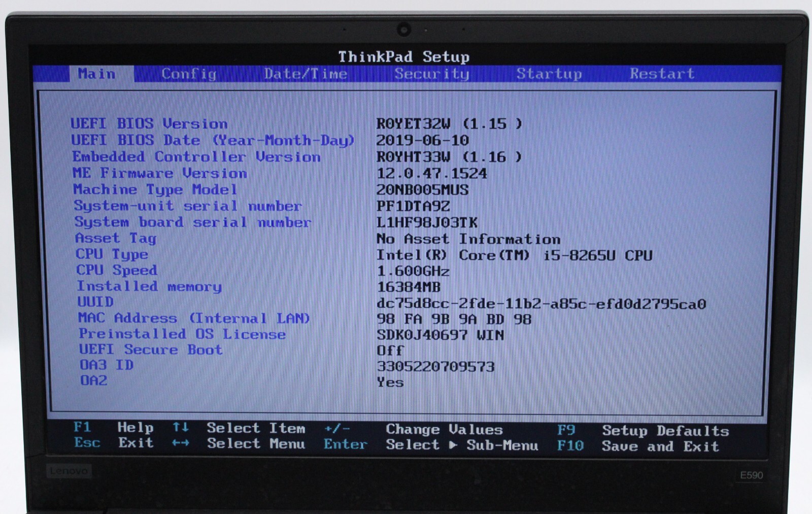The image size is (812, 514).
Task: Switch to the Date/Time tab
Action: coord(306,74)
